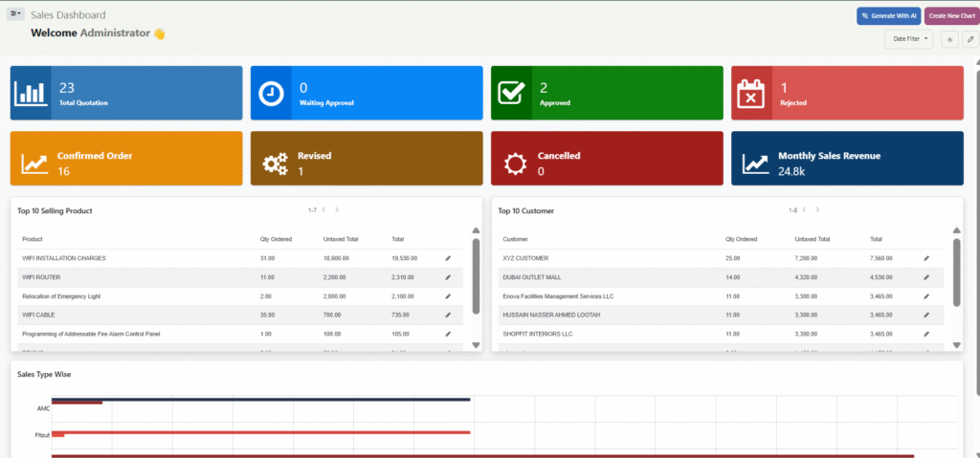The image size is (980, 458).
Task: Click the Rejected calendar icon
Action: [752, 93]
